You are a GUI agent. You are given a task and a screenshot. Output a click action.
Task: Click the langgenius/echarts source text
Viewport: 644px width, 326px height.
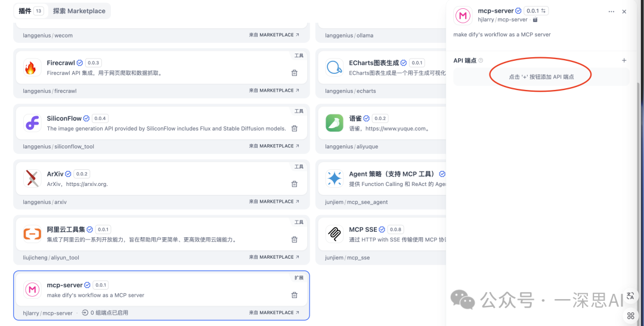350,91
